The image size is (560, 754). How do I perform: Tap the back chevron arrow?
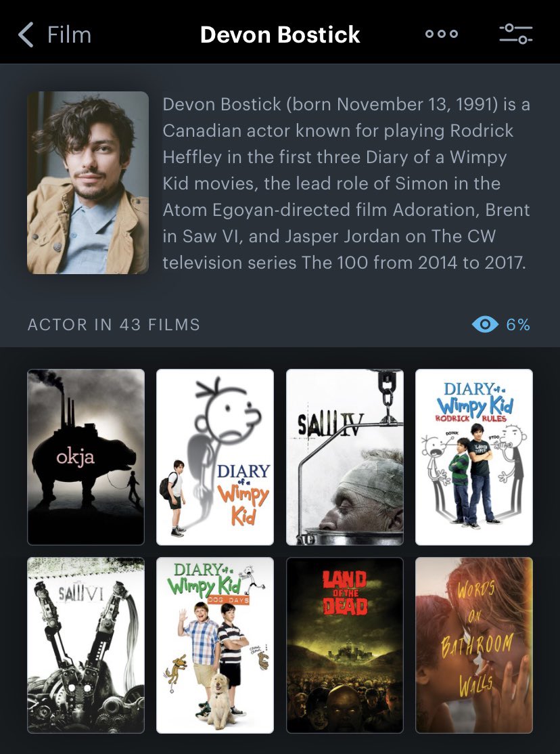tap(26, 35)
